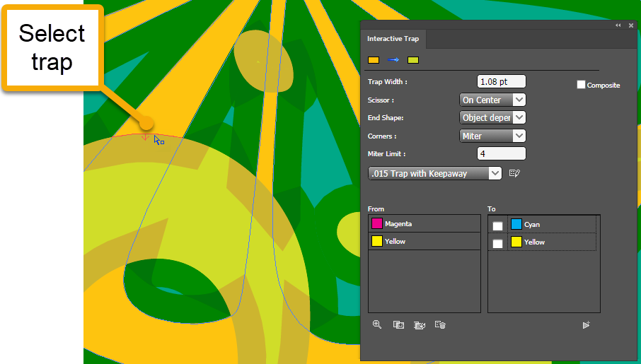Click the edit preset icon beside preset dropdown
Viewport: 641px width, 364px height.
514,173
